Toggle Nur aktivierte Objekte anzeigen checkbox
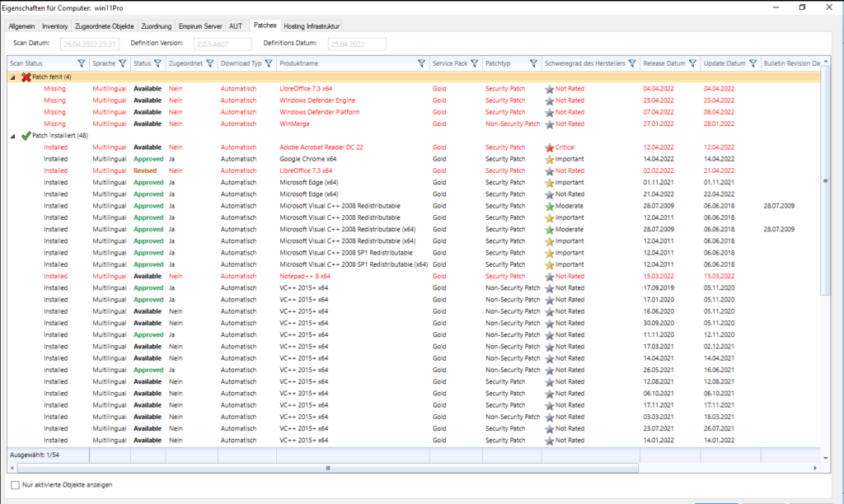Viewport: 844px width, 504px height. click(15, 485)
